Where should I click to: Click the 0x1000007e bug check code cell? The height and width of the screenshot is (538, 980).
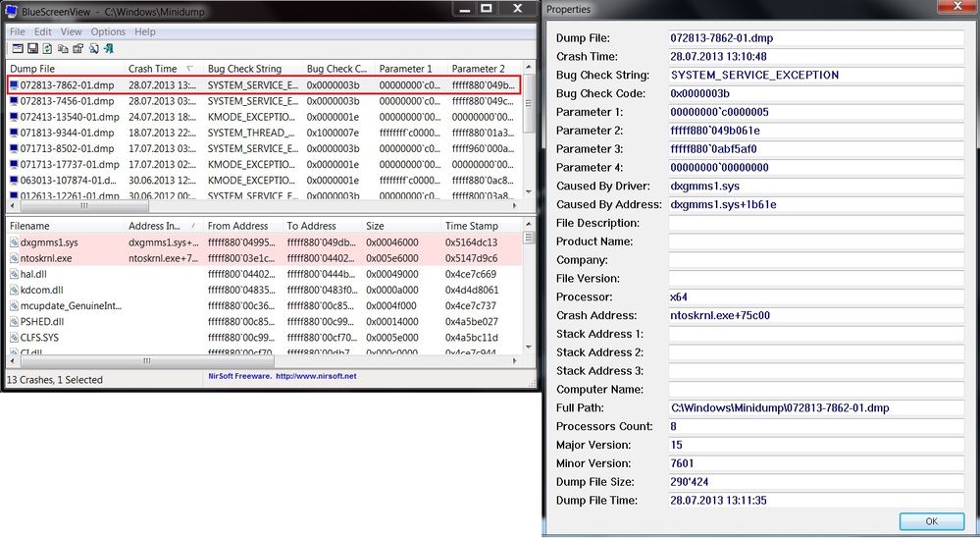click(334, 133)
